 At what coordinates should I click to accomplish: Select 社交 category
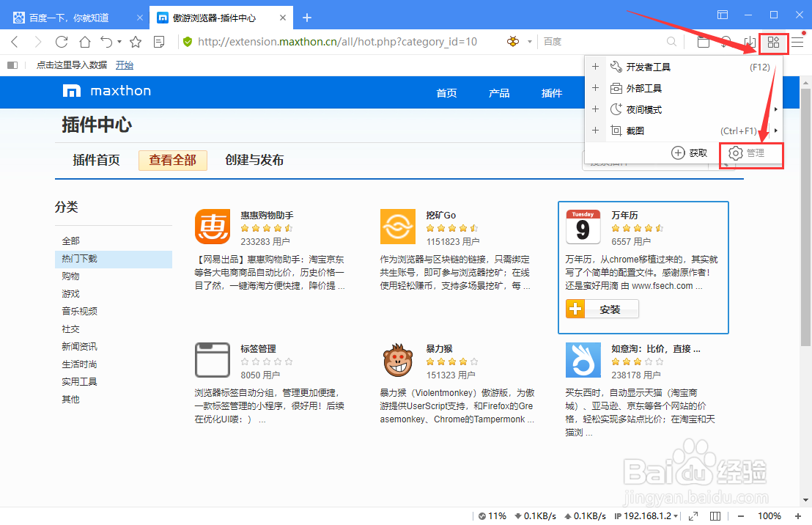[x=71, y=329]
